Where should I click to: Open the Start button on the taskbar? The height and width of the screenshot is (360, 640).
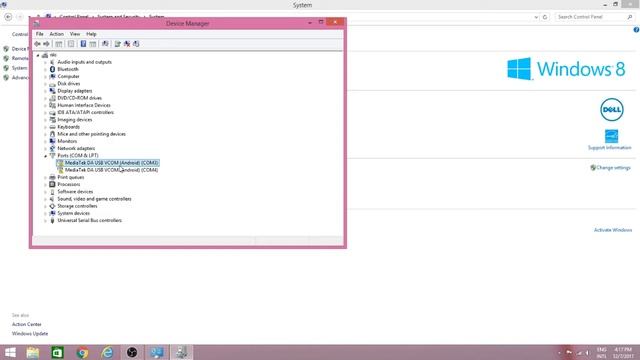pos(10,352)
